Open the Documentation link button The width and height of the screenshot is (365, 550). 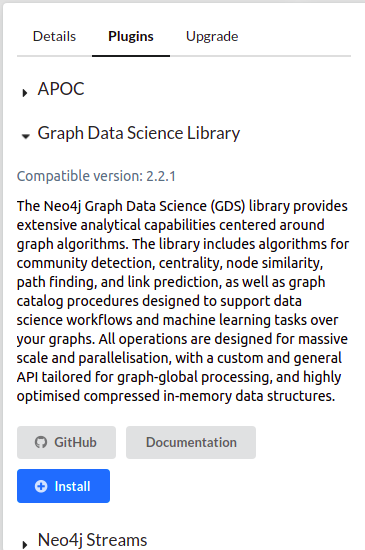pyautogui.click(x=191, y=442)
